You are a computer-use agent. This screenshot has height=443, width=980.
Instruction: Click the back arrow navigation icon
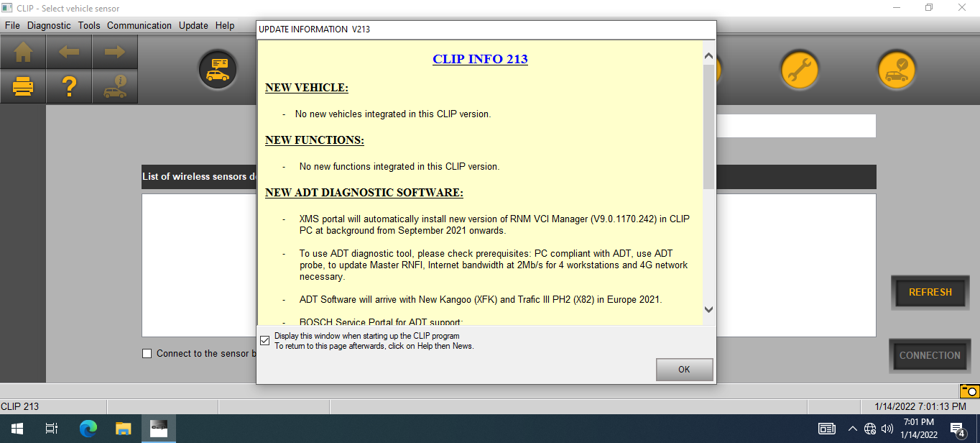pos(69,52)
